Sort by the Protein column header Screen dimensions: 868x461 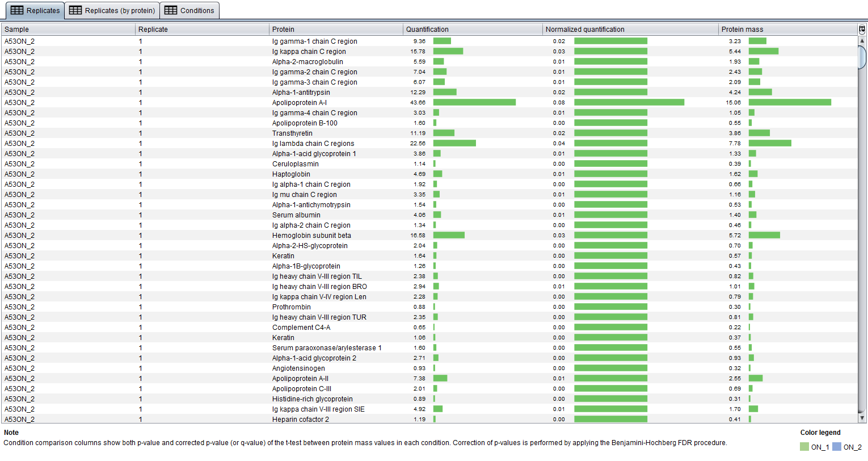point(336,30)
